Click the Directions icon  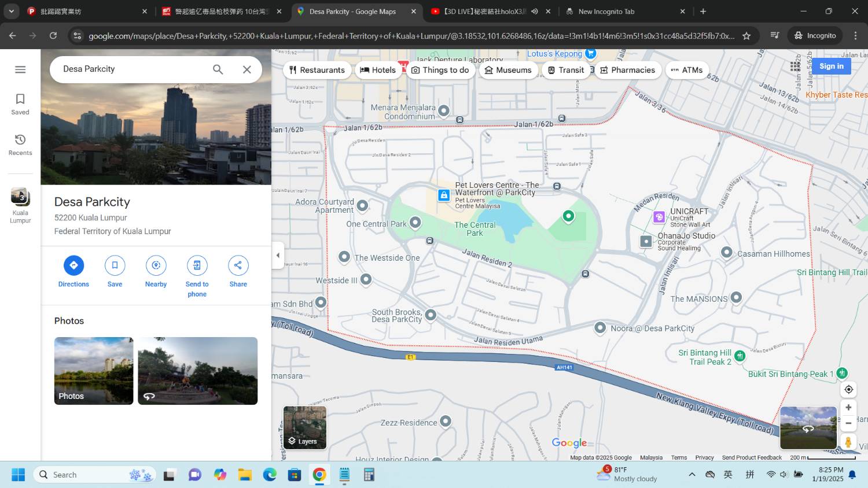click(73, 265)
